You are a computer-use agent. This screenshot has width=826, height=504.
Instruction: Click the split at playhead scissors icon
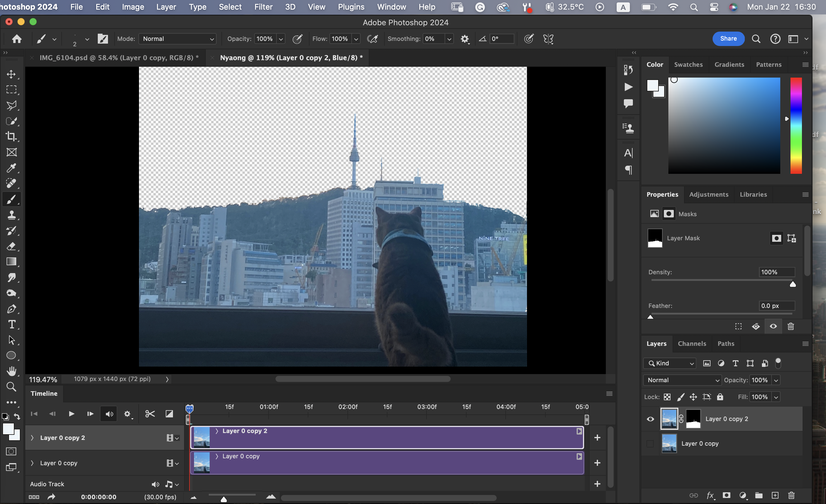pyautogui.click(x=150, y=414)
